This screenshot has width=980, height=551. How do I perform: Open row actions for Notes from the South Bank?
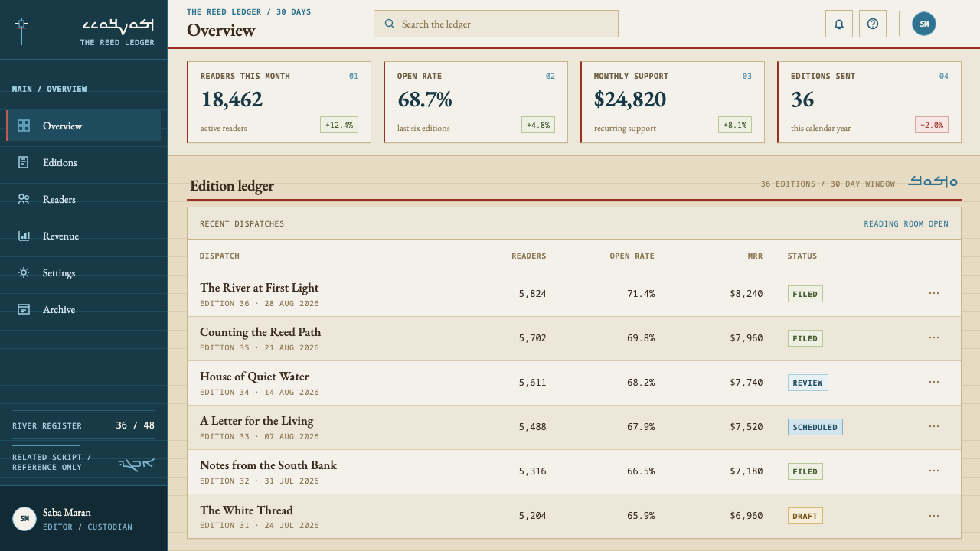tap(934, 471)
